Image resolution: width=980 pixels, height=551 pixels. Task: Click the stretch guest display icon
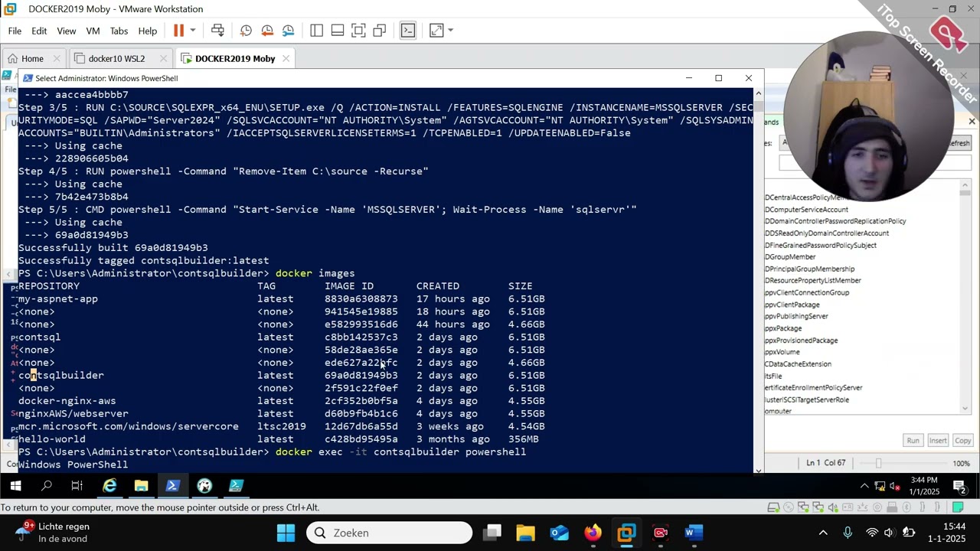pos(436,31)
